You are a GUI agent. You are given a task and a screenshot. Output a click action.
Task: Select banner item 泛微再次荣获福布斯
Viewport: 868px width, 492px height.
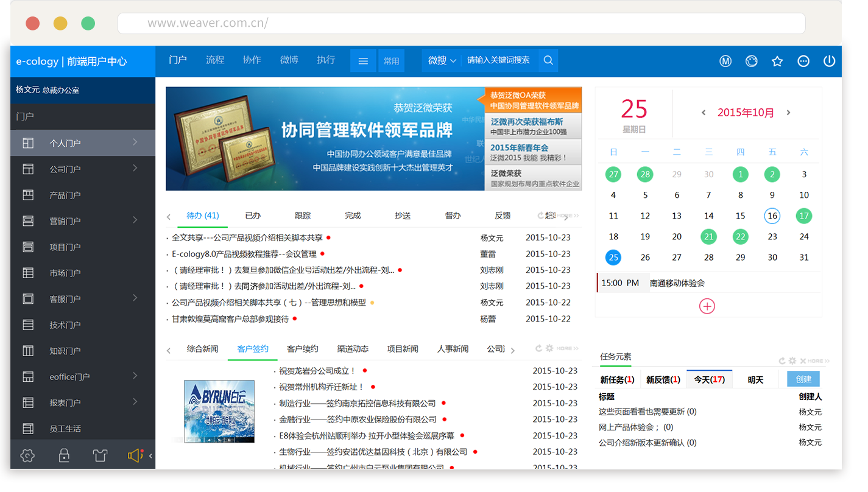533,127
